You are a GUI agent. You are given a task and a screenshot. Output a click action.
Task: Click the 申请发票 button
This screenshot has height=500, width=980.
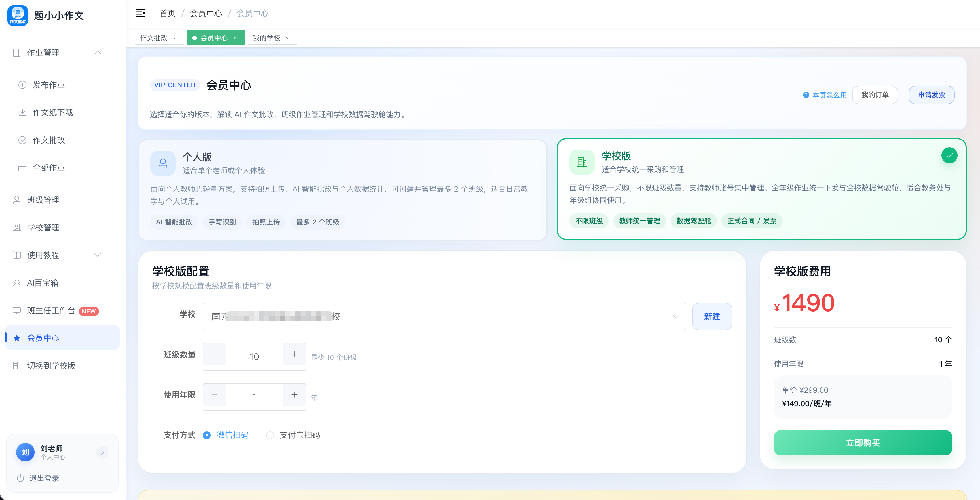pos(931,95)
